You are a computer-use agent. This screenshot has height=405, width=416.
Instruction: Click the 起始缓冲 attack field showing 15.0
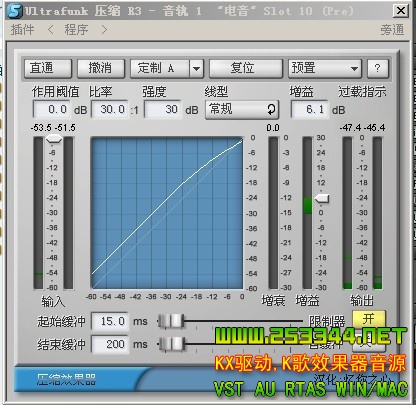110,321
